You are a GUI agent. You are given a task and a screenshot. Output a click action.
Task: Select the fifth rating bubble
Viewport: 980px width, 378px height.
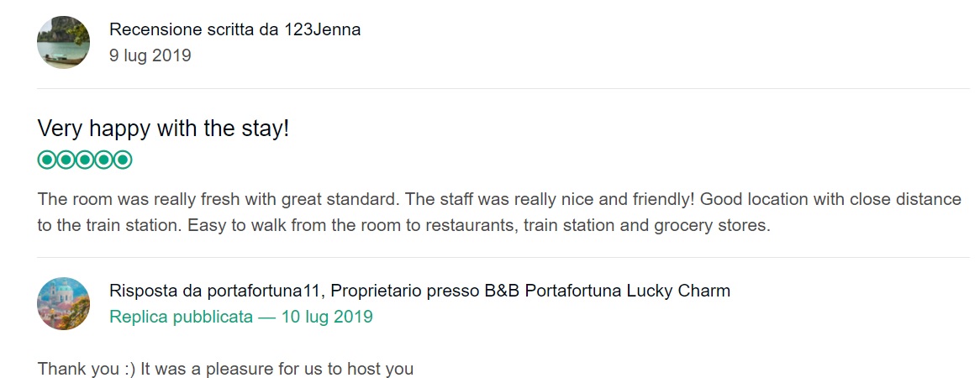[123, 160]
